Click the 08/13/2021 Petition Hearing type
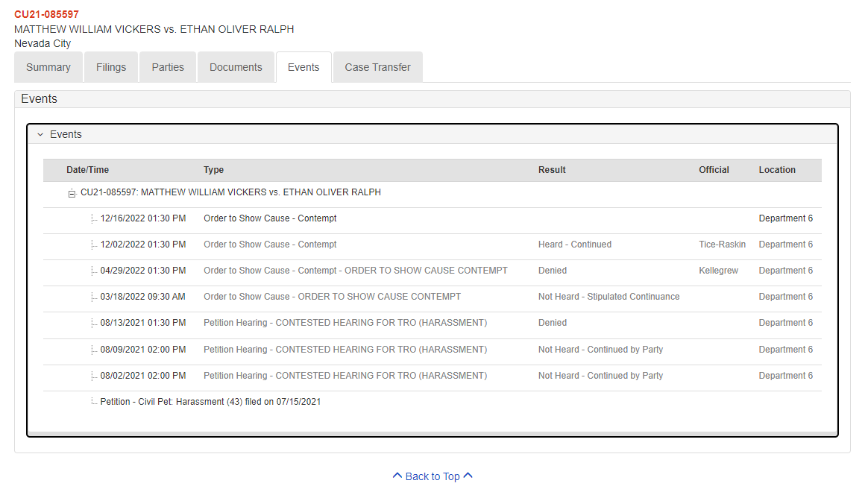 345,322
